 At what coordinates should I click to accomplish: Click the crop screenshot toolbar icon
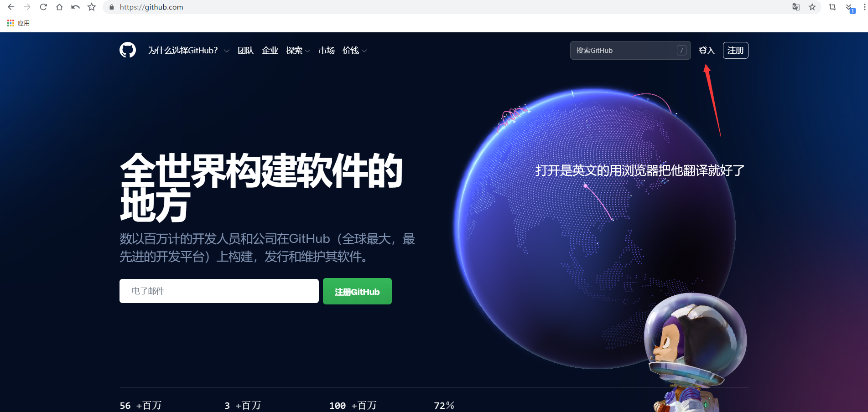pyautogui.click(x=832, y=7)
